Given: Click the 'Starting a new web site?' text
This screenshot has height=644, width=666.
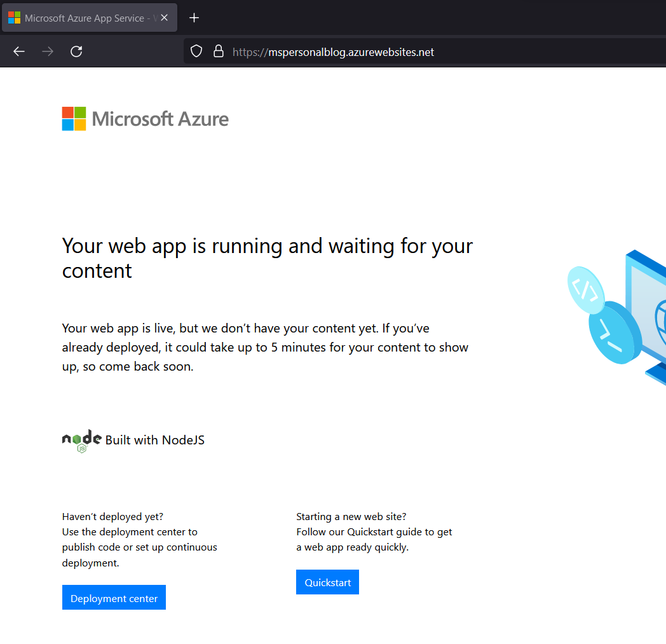Looking at the screenshot, I should [x=351, y=517].
